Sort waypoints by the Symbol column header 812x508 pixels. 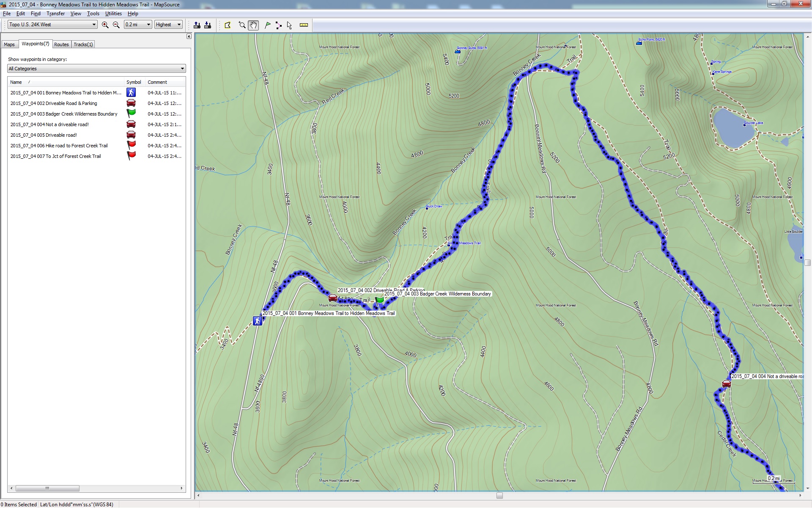coord(134,82)
